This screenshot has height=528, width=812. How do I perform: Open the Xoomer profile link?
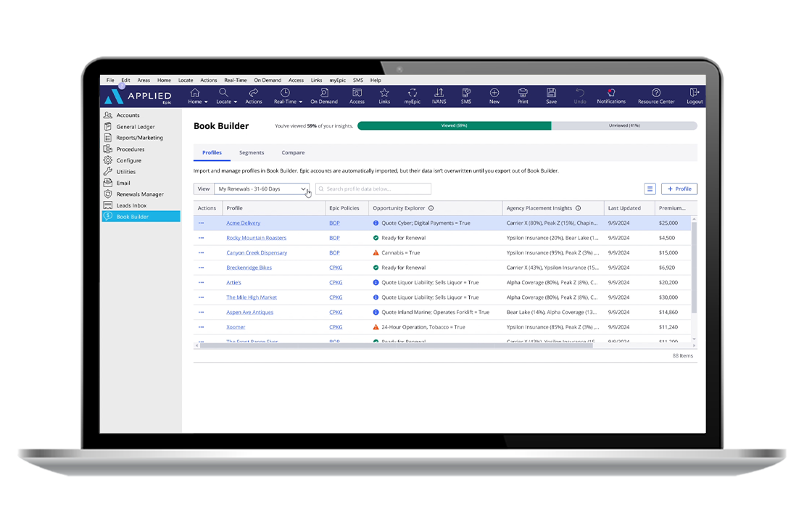(236, 328)
